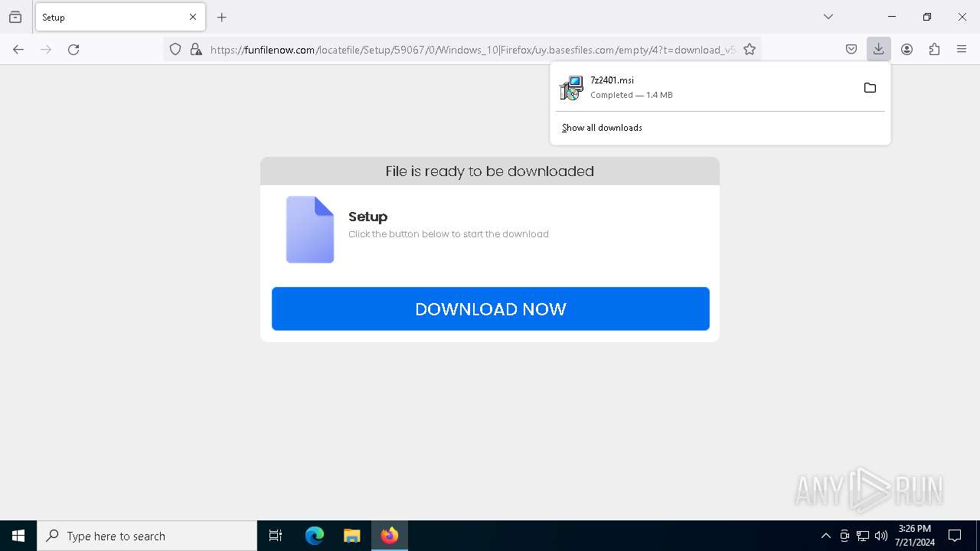The image size is (980, 551).
Task: Open the Extensions puzzle icon
Action: [934, 50]
